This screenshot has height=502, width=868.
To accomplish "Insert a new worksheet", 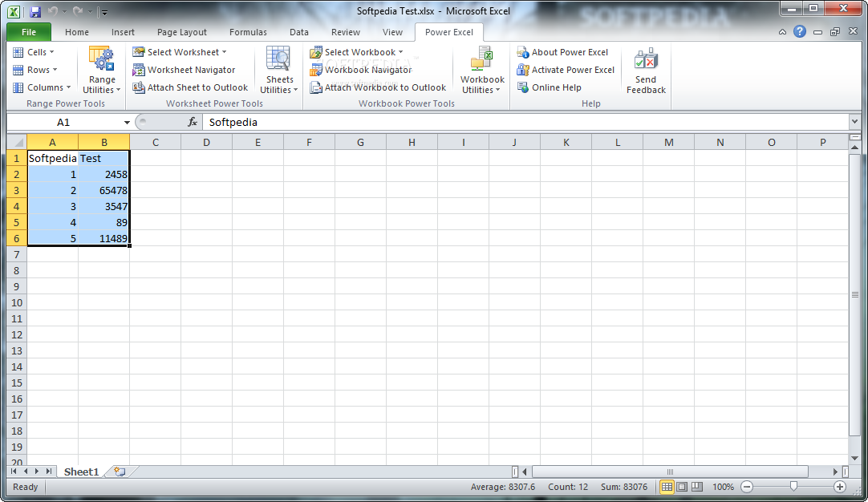I will click(120, 472).
